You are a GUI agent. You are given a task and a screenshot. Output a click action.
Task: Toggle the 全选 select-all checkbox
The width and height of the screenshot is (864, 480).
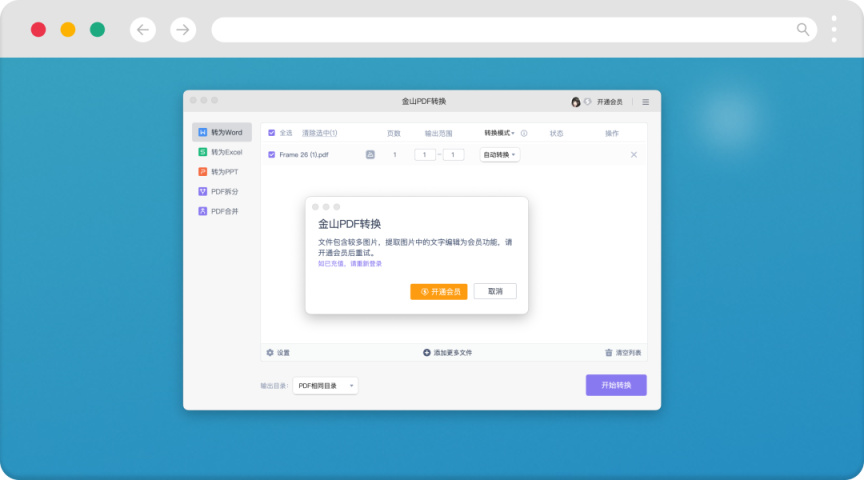[x=272, y=133]
